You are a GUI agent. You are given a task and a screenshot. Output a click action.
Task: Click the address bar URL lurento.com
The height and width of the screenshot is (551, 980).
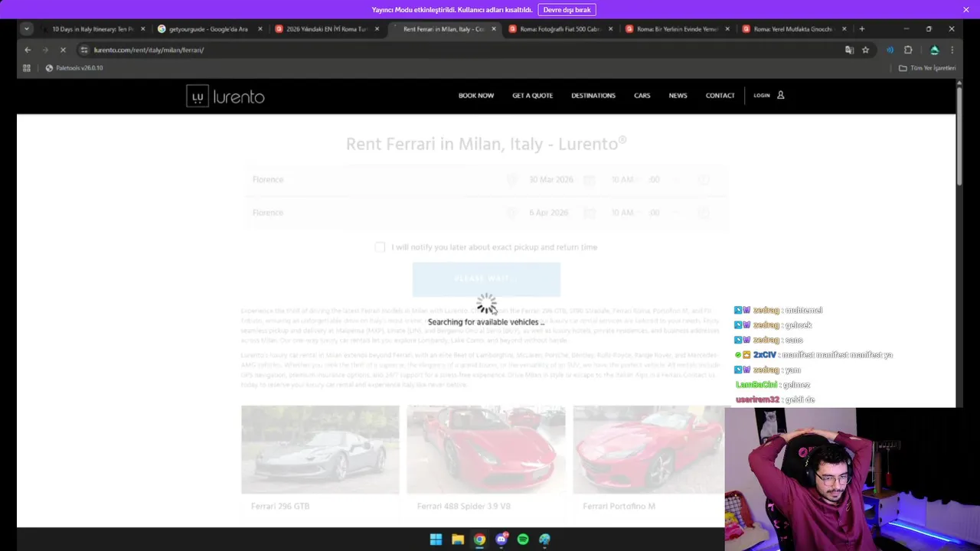pos(149,50)
